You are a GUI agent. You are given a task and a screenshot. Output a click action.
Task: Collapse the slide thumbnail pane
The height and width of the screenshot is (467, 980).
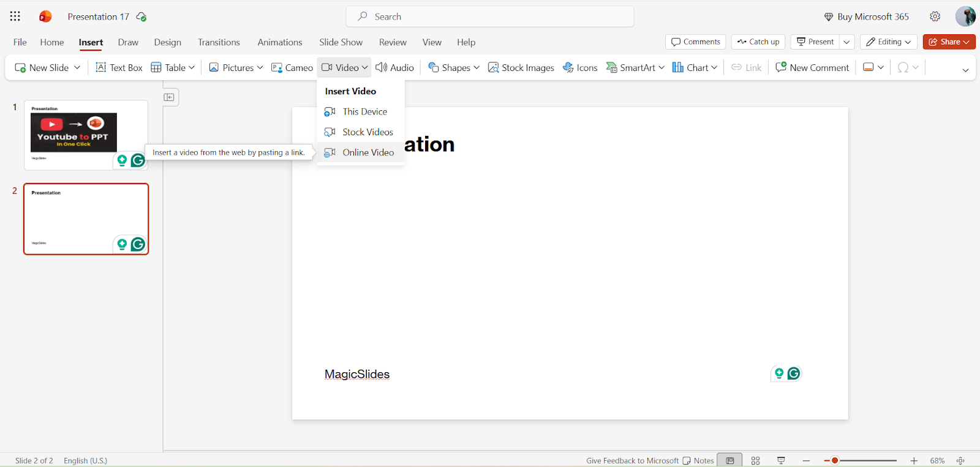point(169,97)
